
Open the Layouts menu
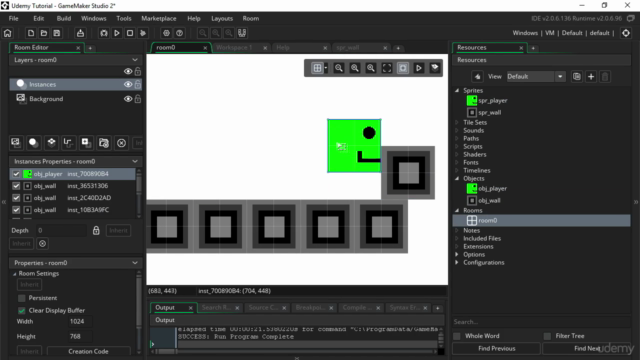(x=222, y=18)
